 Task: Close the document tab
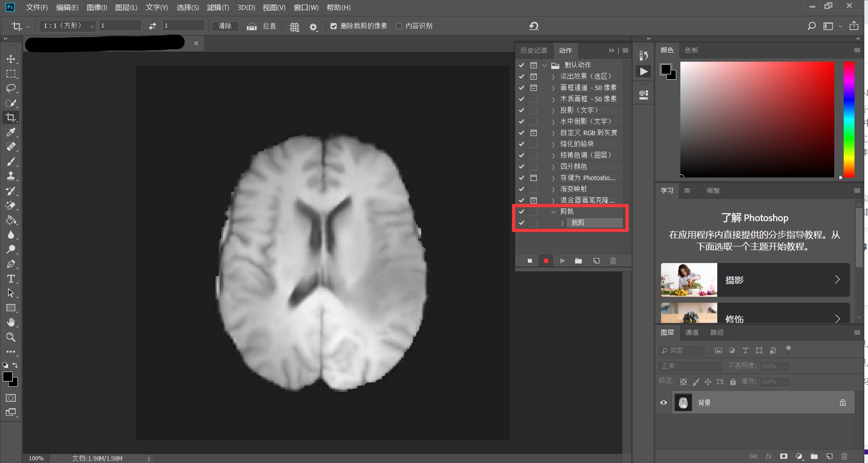196,43
